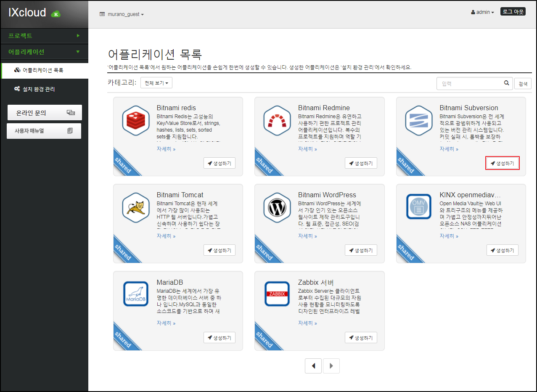
Task: Click the OMV openmediavault icon
Action: pos(419,207)
